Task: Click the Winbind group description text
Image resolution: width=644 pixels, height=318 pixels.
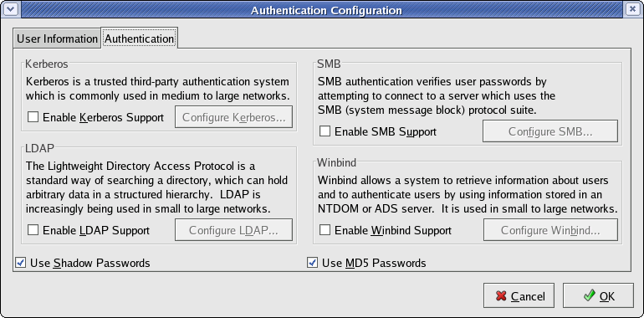Action: [468, 194]
